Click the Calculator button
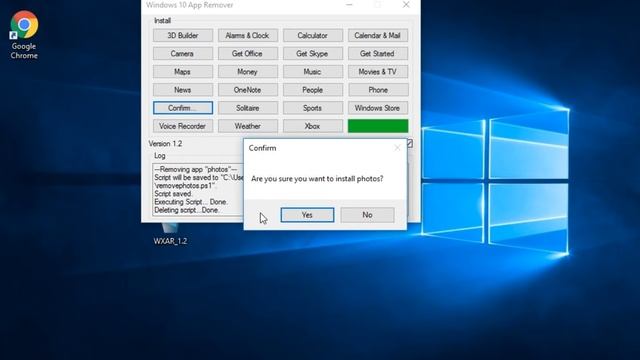Image resolution: width=640 pixels, height=360 pixels. coord(313,36)
